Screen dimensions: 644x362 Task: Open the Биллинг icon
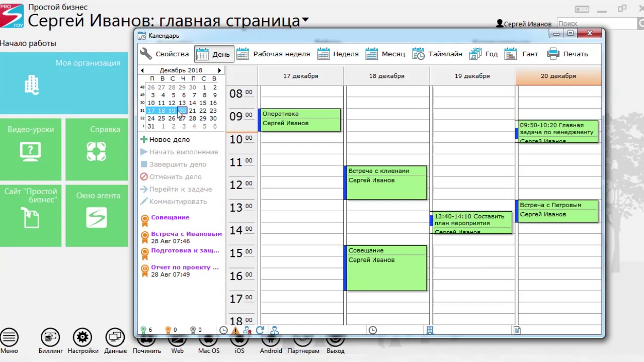coord(50,341)
